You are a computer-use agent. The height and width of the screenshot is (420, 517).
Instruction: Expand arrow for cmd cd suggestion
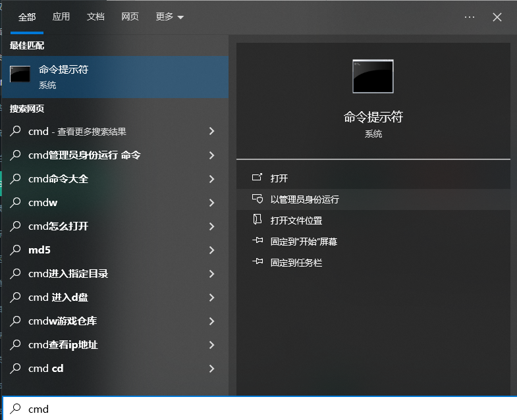[x=211, y=369]
